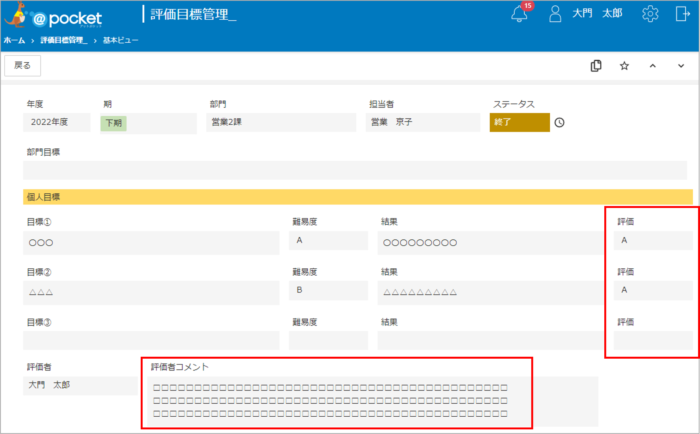Go to next record with down chevron

tap(681, 66)
